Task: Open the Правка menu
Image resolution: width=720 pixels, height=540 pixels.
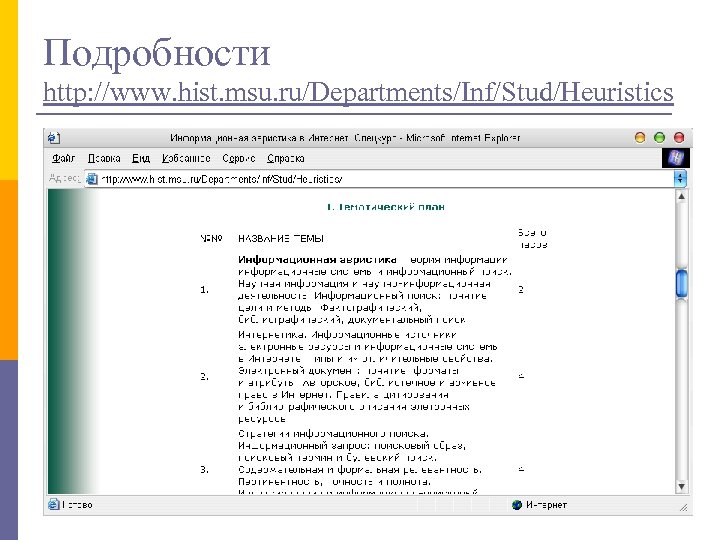Action: pyautogui.click(x=104, y=158)
